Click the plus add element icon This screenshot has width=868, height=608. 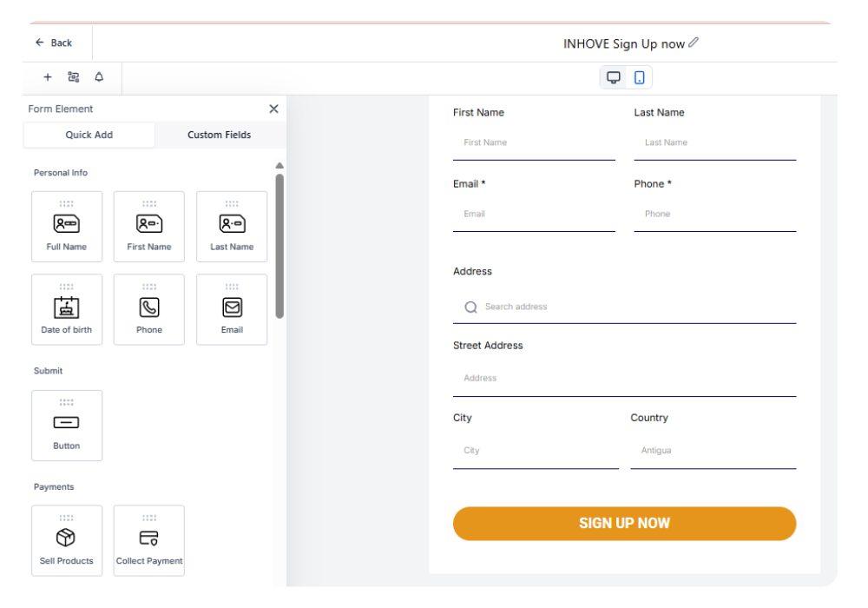(x=48, y=77)
